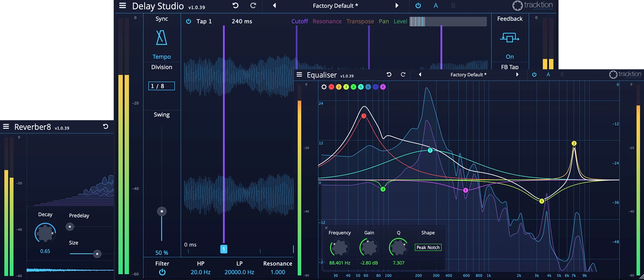Screen dimensions: 644x280
Task: Select A state in Delay Studio
Action: tap(436, 6)
